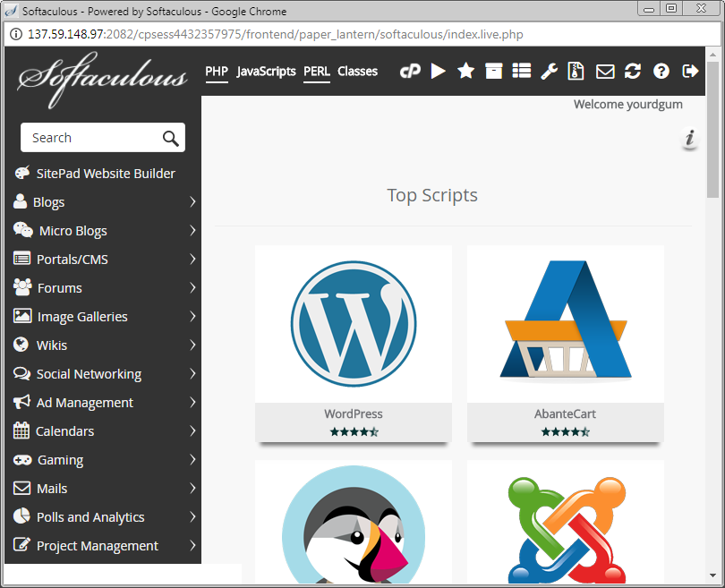Expand the Micro Blogs category chevron

click(x=192, y=230)
